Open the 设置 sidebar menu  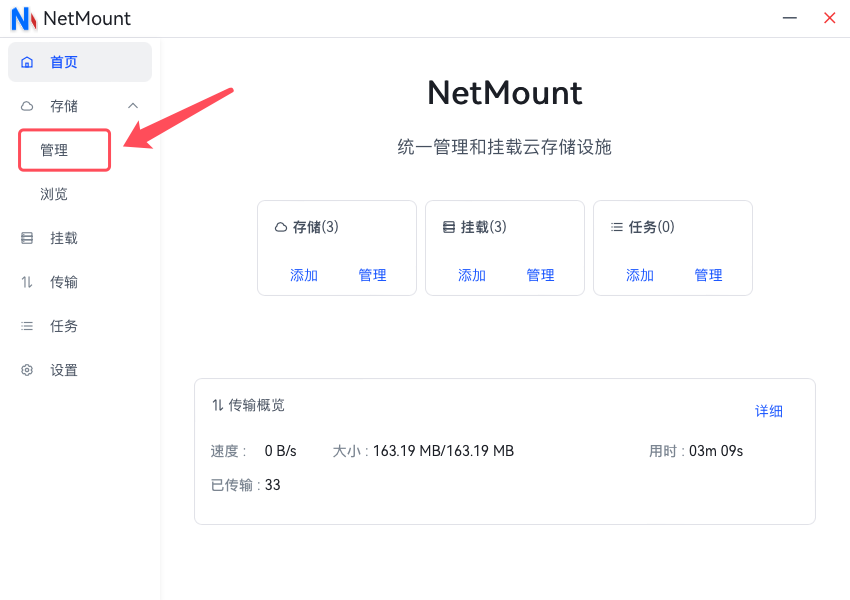(x=80, y=370)
